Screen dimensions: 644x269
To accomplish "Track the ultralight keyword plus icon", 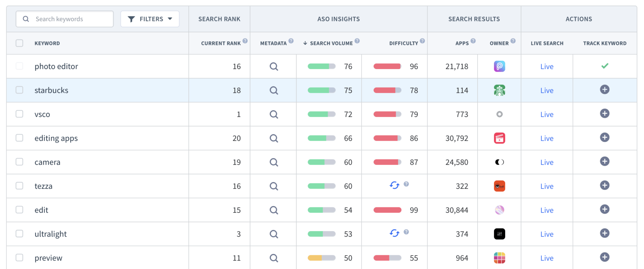I will pos(604,233).
